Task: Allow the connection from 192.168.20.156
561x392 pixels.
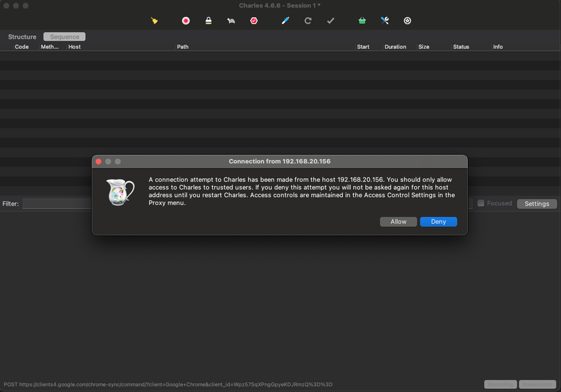Action: (398, 221)
